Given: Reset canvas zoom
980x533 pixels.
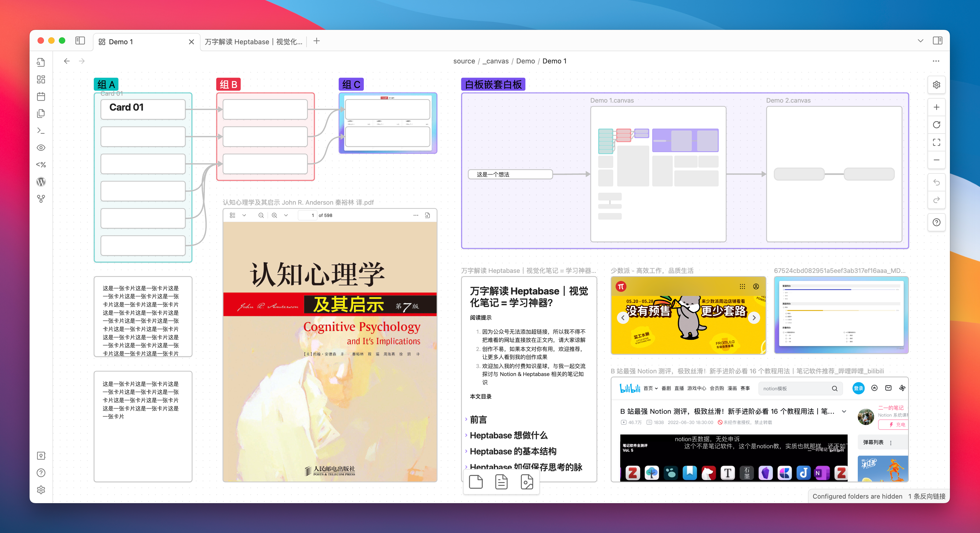Looking at the screenshot, I should pos(937,125).
